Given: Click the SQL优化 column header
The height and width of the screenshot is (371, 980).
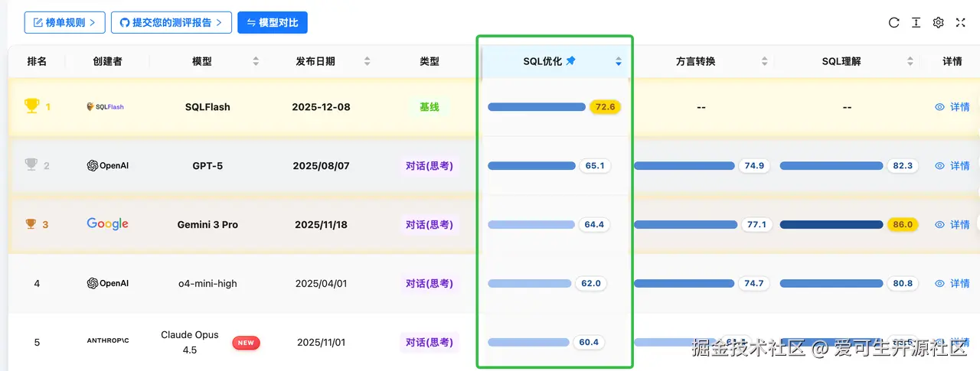Looking at the screenshot, I should click(x=543, y=61).
